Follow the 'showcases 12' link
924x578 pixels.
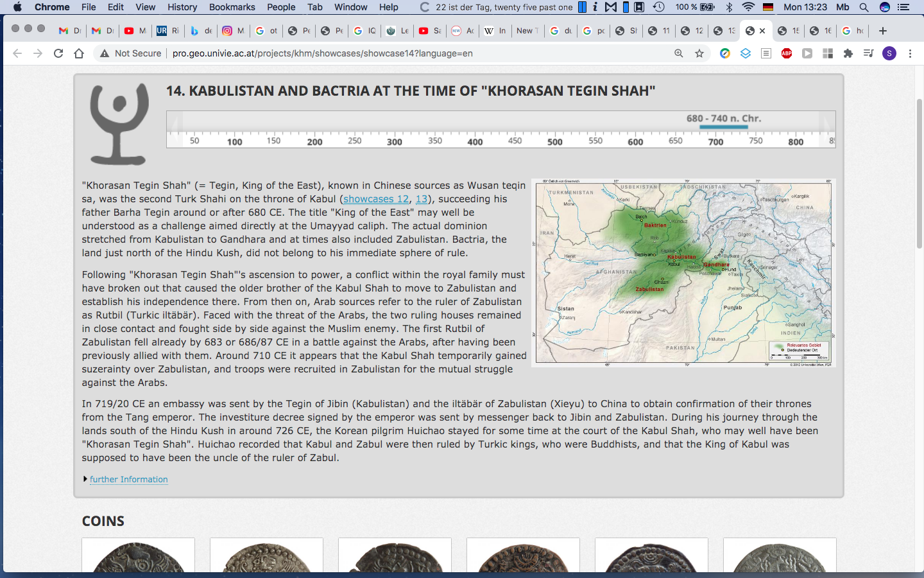tap(376, 199)
